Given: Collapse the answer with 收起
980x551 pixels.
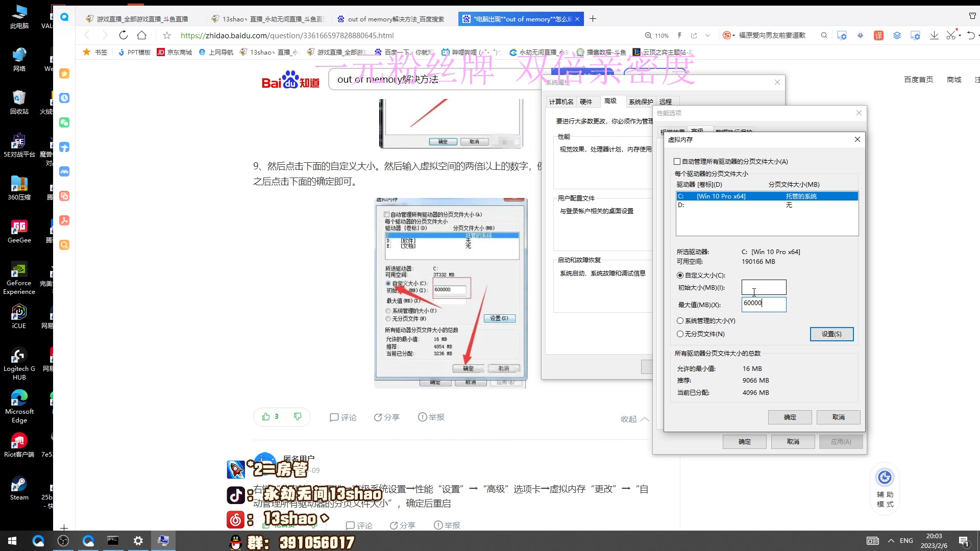Looking at the screenshot, I should 634,419.
